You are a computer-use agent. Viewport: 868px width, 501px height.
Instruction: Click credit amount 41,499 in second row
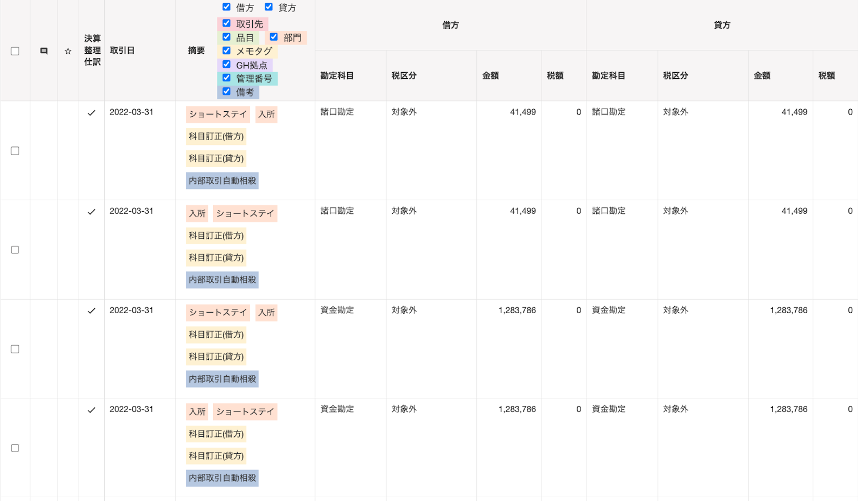pyautogui.click(x=794, y=211)
